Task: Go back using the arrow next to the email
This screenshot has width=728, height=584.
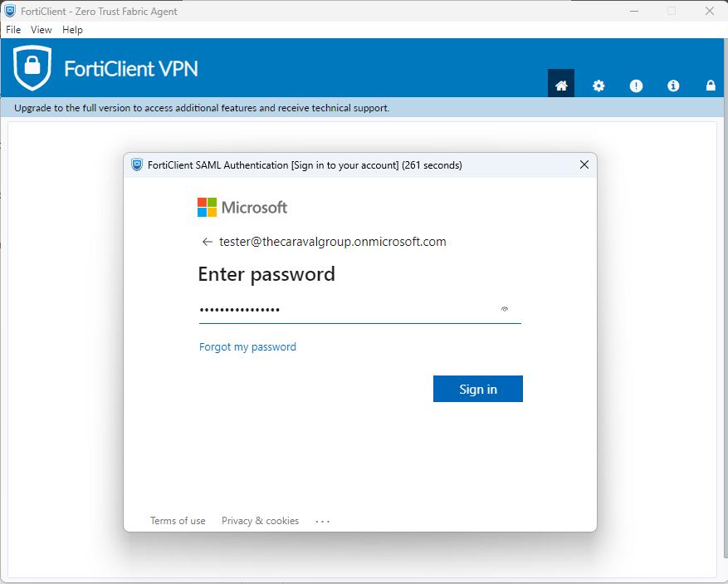Action: point(207,242)
